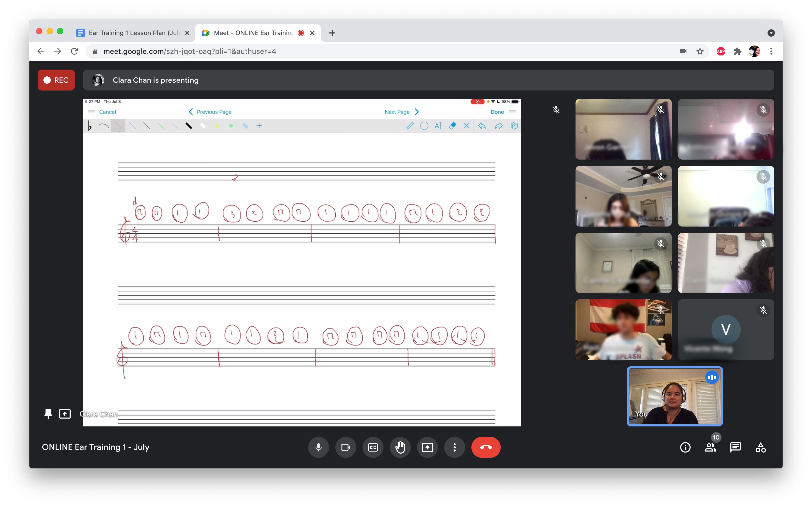This screenshot has width=812, height=507.
Task: Open chat with everyone panel
Action: tap(735, 447)
